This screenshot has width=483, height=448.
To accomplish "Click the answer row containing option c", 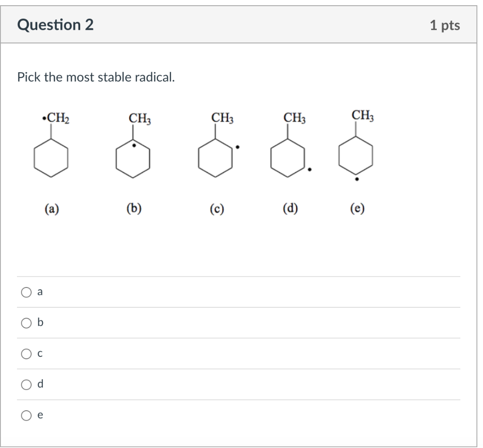I will 236,353.
